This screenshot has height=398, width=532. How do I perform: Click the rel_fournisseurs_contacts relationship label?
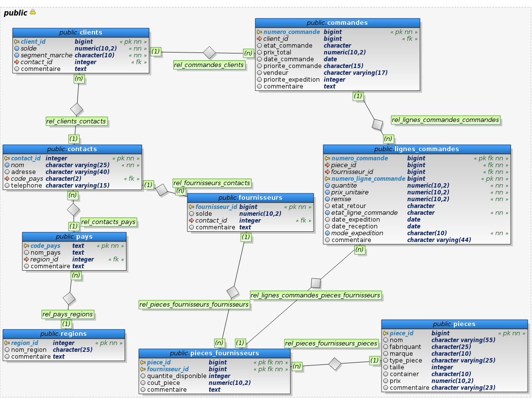(212, 183)
